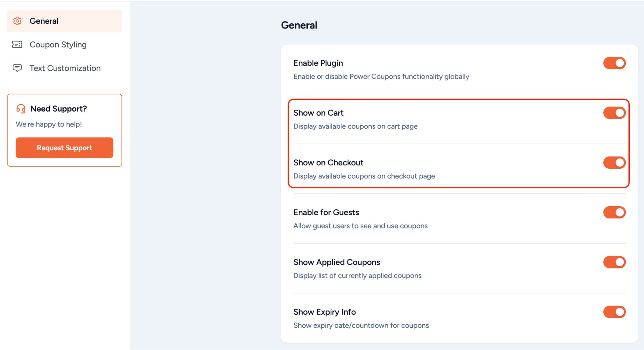Click the gear icon beside General
The width and height of the screenshot is (644, 350).
pyautogui.click(x=17, y=21)
